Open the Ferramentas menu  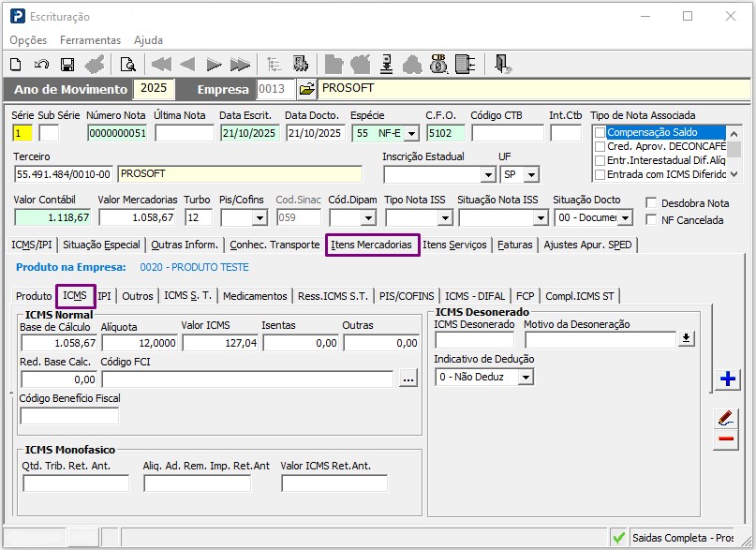(x=90, y=40)
